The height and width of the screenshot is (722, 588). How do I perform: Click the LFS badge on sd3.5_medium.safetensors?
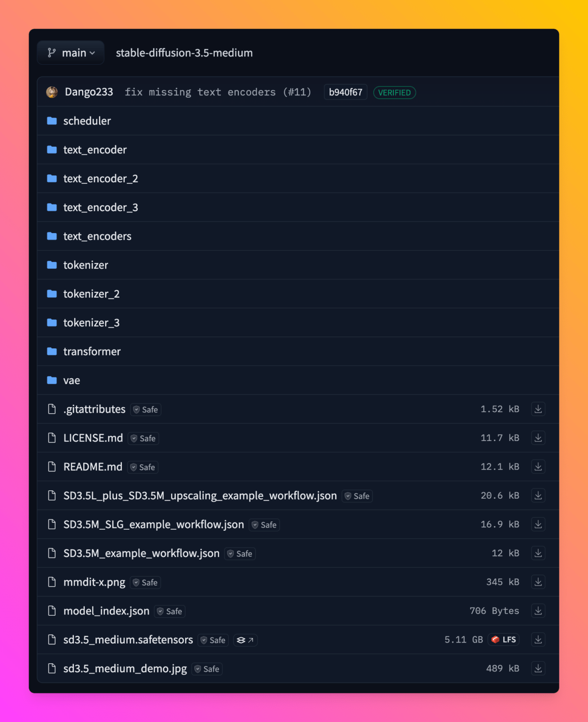click(x=503, y=640)
